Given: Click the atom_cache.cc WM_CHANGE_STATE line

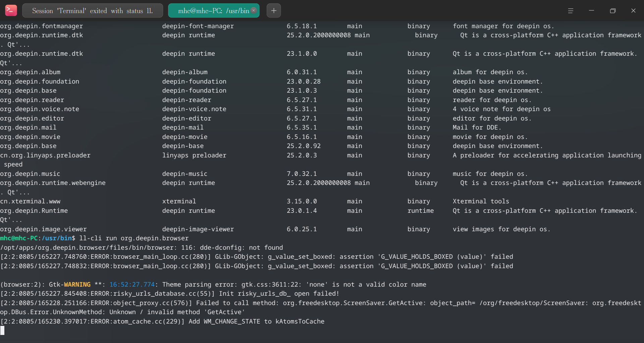Looking at the screenshot, I should click(162, 322).
